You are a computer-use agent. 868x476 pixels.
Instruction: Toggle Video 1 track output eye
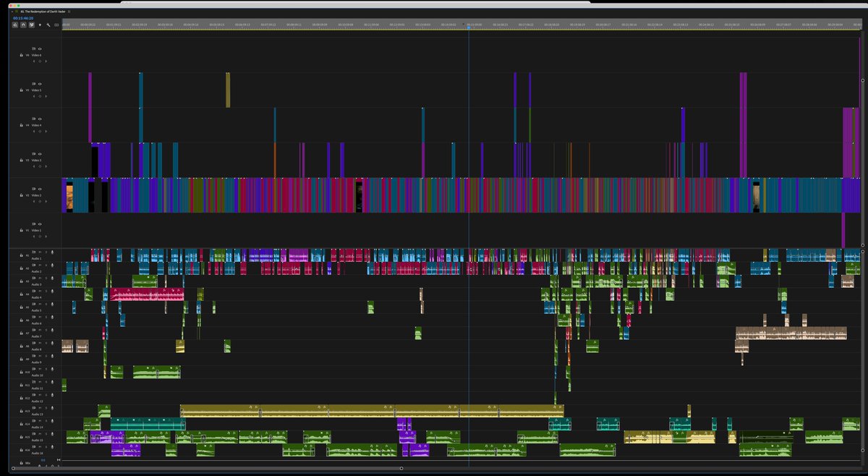(40, 224)
